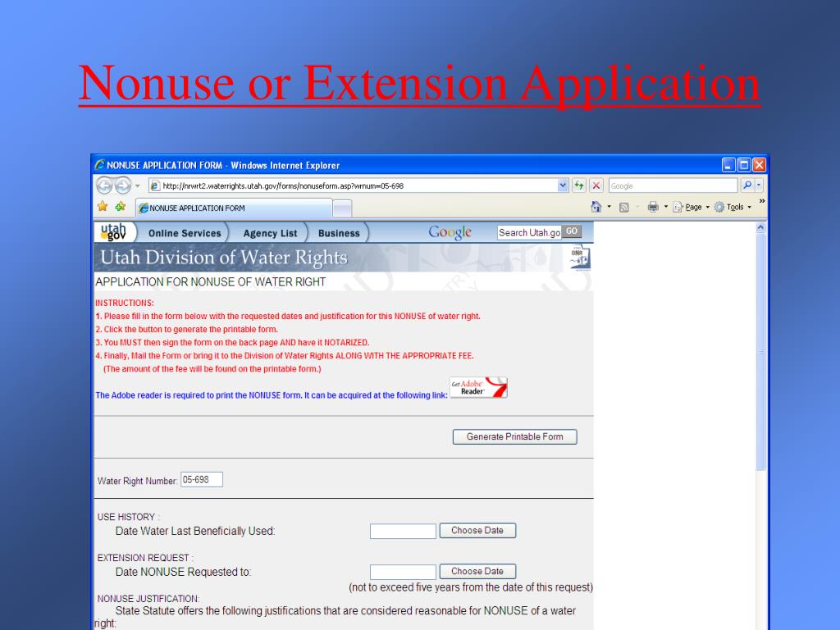Open Favorites Center star icon

tap(103, 206)
